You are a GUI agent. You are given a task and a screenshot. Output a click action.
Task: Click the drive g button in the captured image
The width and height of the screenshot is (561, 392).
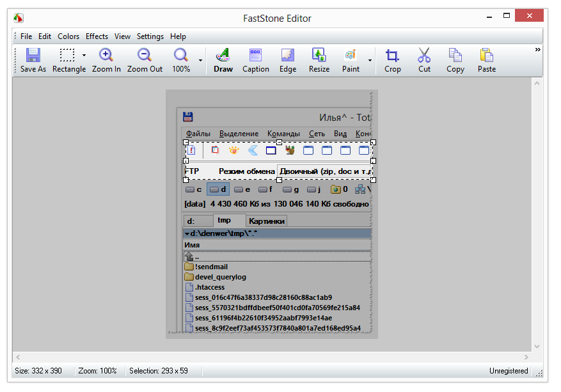pos(290,189)
